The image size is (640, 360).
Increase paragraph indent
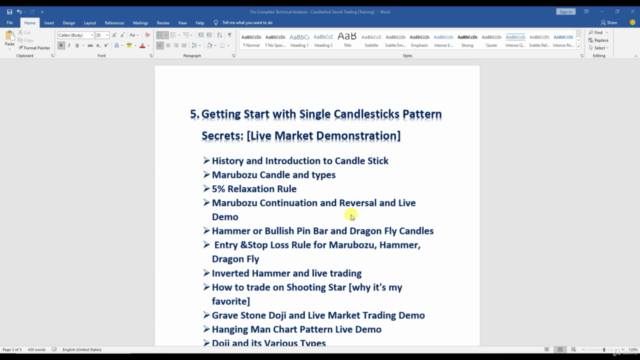point(209,35)
